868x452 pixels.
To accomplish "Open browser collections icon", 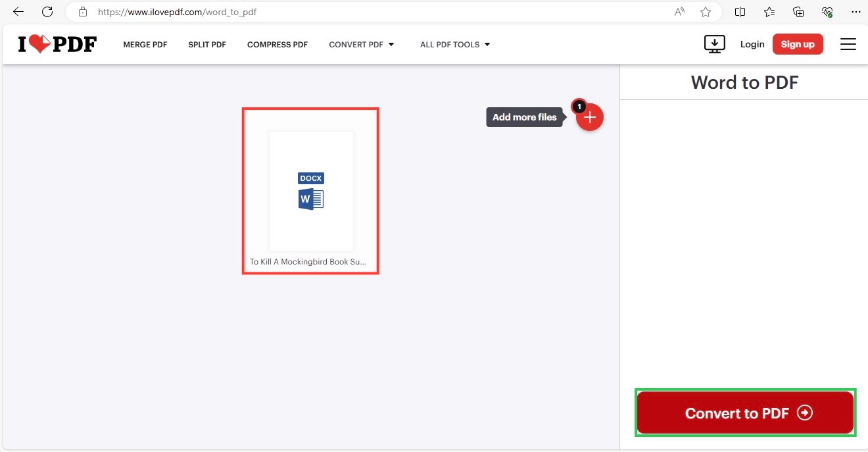I will coord(798,12).
